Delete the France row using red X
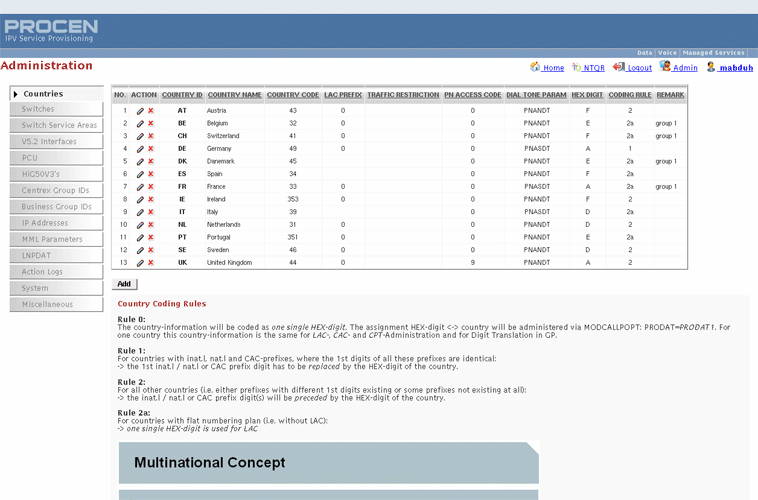The width and height of the screenshot is (758, 500). (x=151, y=187)
